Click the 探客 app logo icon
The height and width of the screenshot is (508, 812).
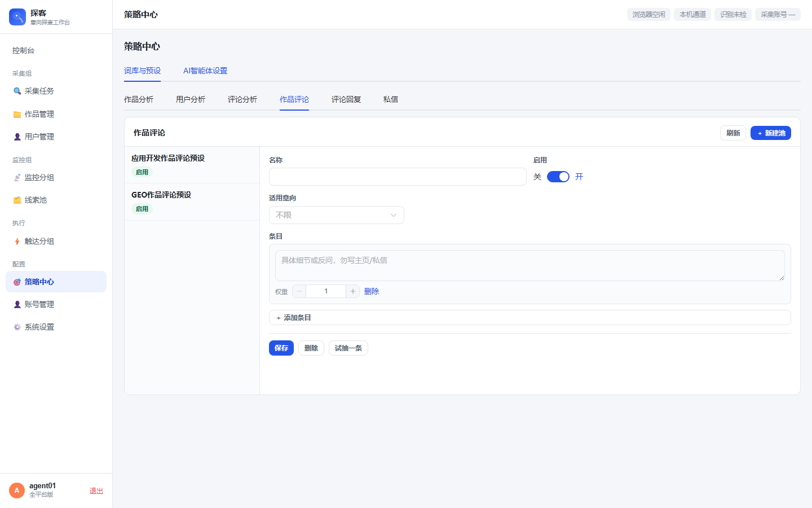pos(17,17)
